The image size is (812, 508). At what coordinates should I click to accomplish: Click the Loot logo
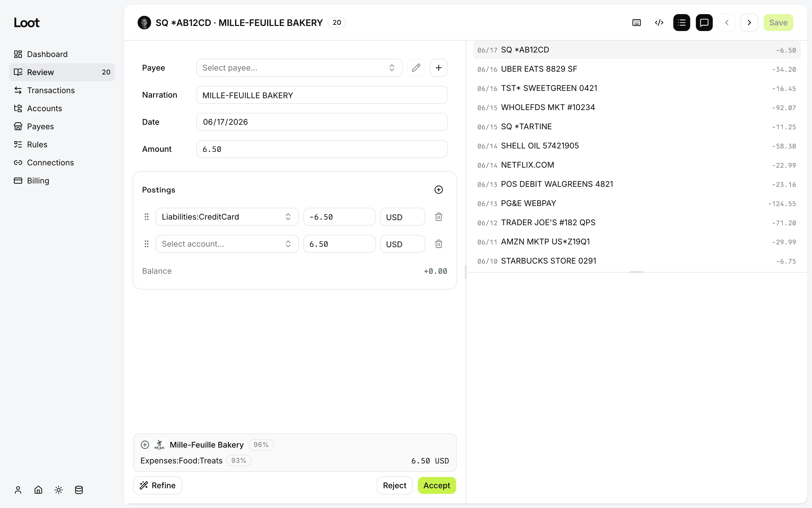click(27, 23)
